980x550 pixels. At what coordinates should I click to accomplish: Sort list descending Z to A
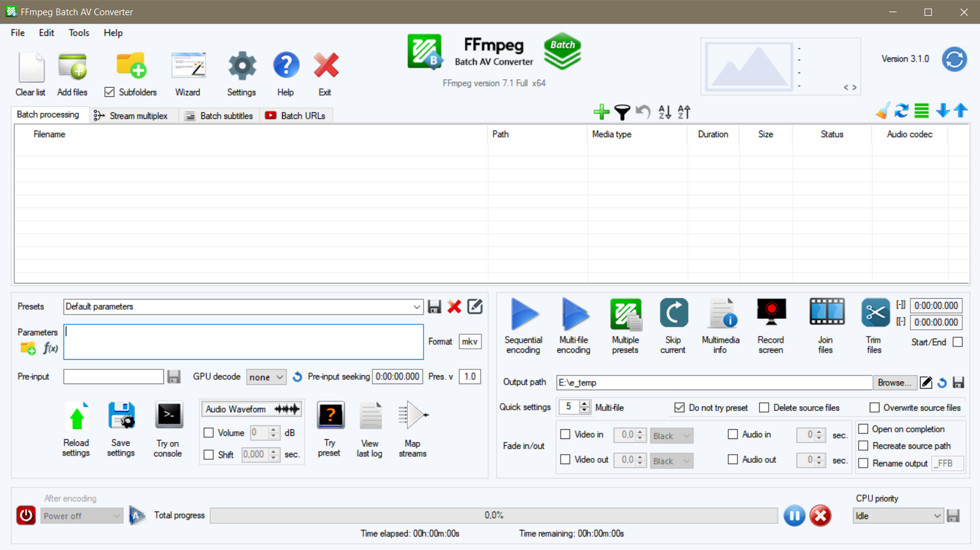[684, 112]
